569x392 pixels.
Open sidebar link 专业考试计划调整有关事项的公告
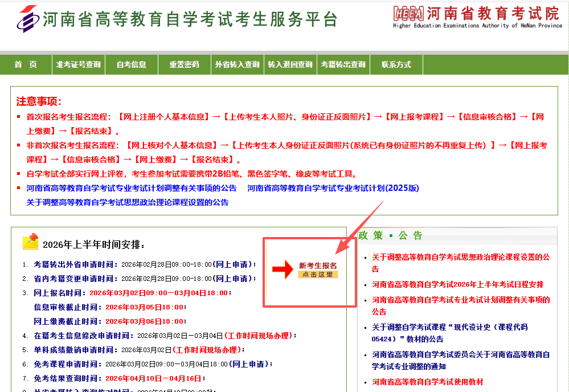[x=461, y=305]
